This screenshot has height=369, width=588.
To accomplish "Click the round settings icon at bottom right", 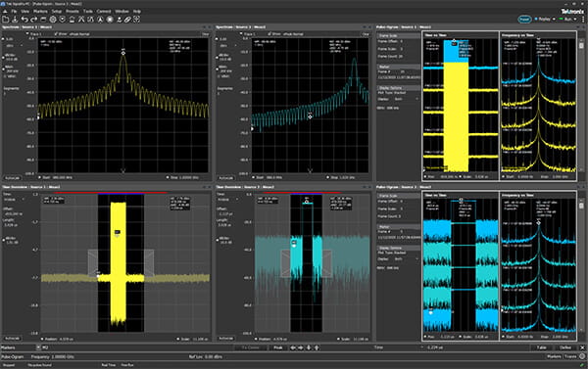I will [582, 356].
